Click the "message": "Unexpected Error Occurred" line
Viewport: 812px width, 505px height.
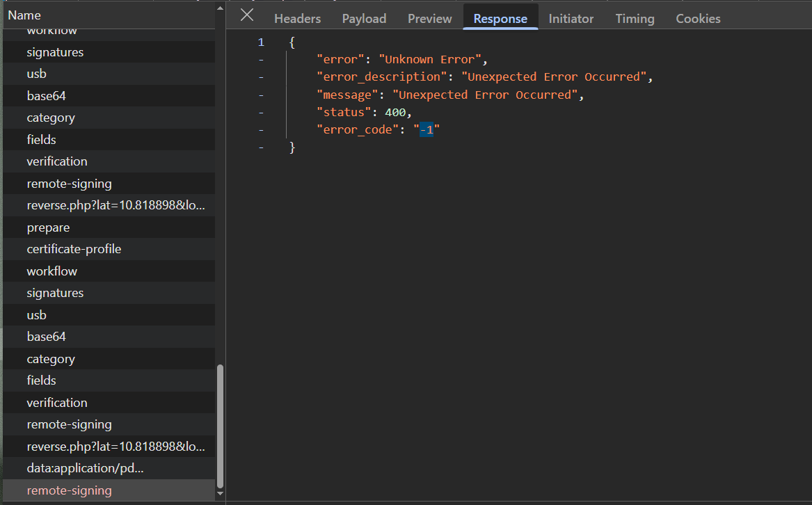point(450,95)
